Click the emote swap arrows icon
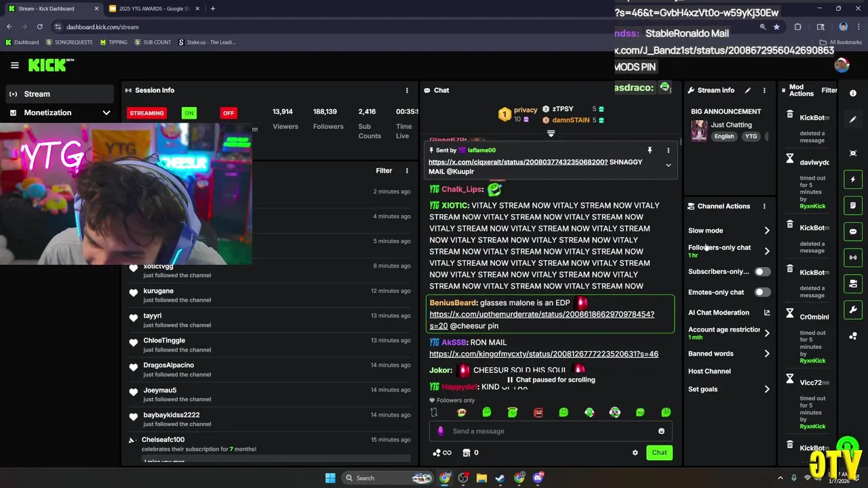 pos(434,412)
